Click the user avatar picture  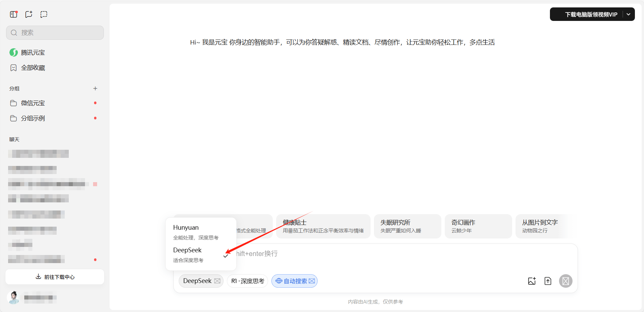pyautogui.click(x=13, y=297)
